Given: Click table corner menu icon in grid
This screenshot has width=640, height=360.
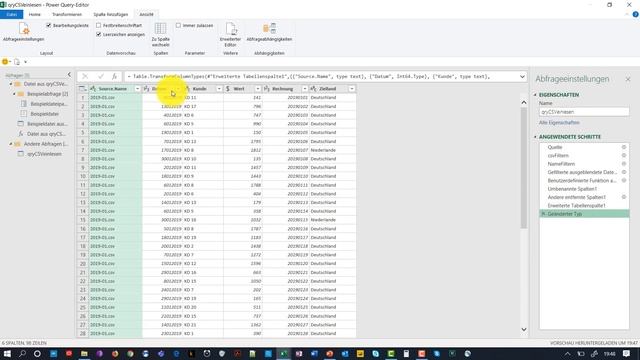Looking at the screenshot, I should (x=82, y=89).
